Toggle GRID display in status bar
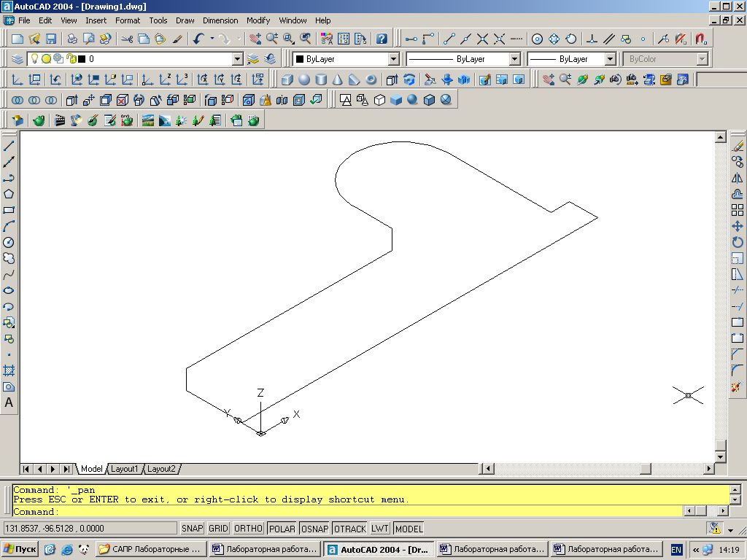Image resolution: width=747 pixels, height=560 pixels. (218, 529)
